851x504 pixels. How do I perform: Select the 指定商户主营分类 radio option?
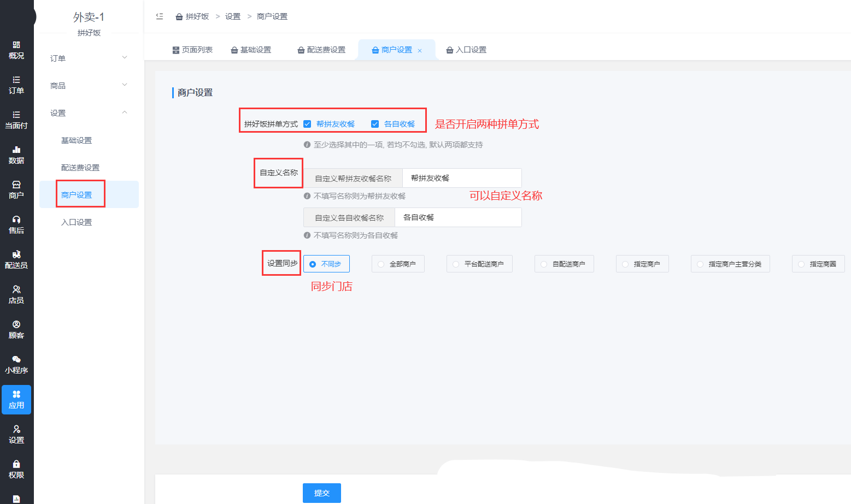tap(730, 264)
